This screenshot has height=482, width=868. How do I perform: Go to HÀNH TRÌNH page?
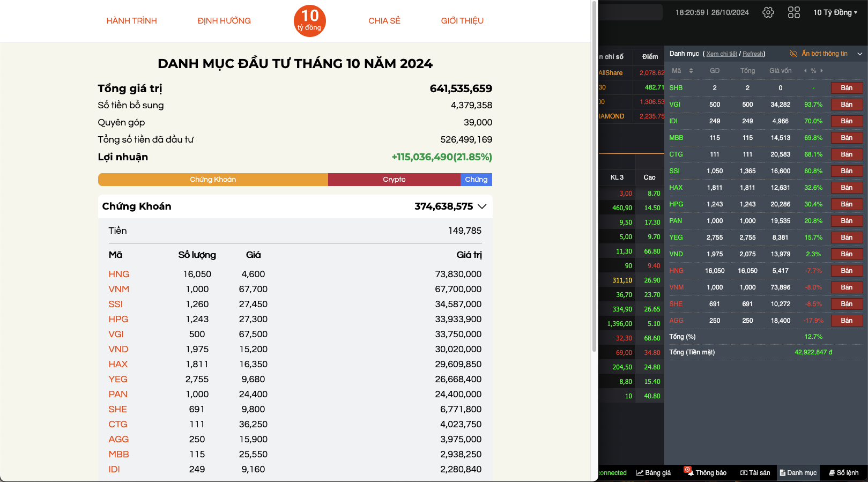pos(131,20)
